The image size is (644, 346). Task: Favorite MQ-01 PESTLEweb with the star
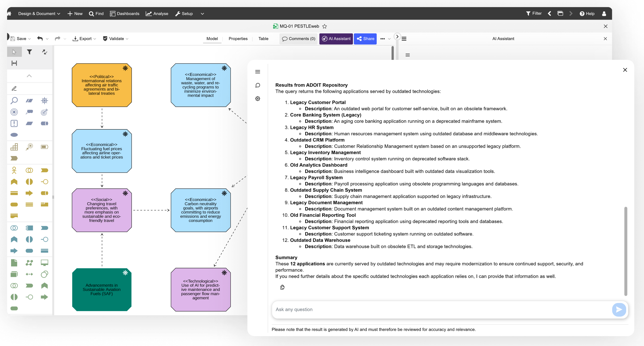(325, 26)
